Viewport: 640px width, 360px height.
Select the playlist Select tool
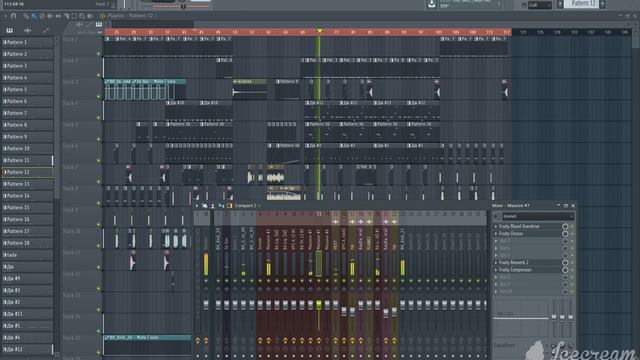tap(74, 16)
